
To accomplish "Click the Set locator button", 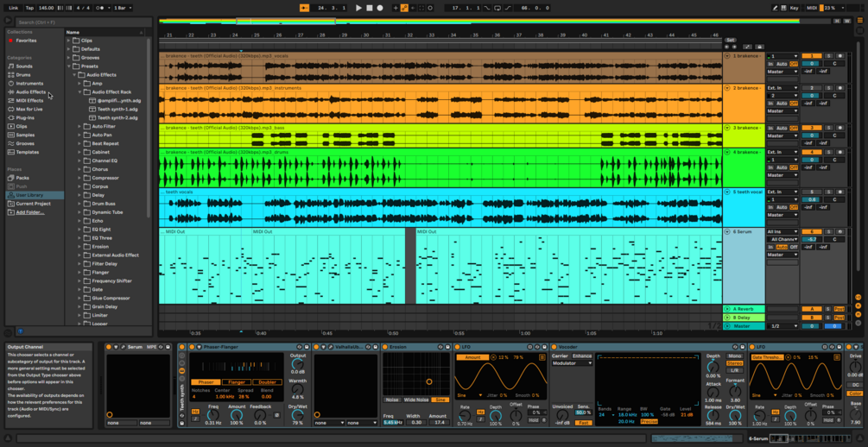I will (x=730, y=40).
